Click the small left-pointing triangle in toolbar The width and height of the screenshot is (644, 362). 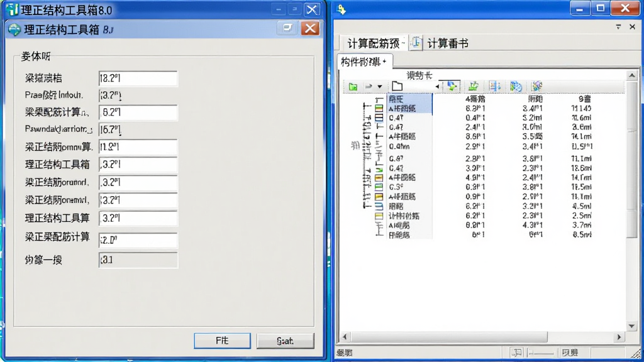pyautogui.click(x=437, y=86)
